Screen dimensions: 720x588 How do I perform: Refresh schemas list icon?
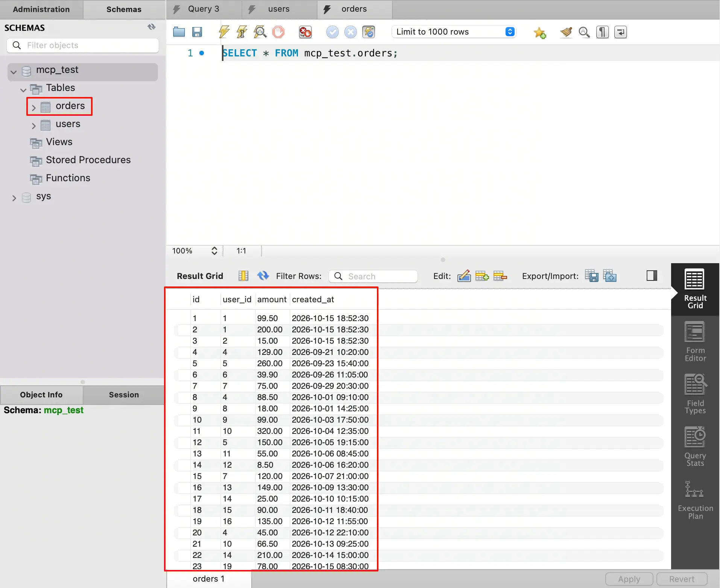151,27
